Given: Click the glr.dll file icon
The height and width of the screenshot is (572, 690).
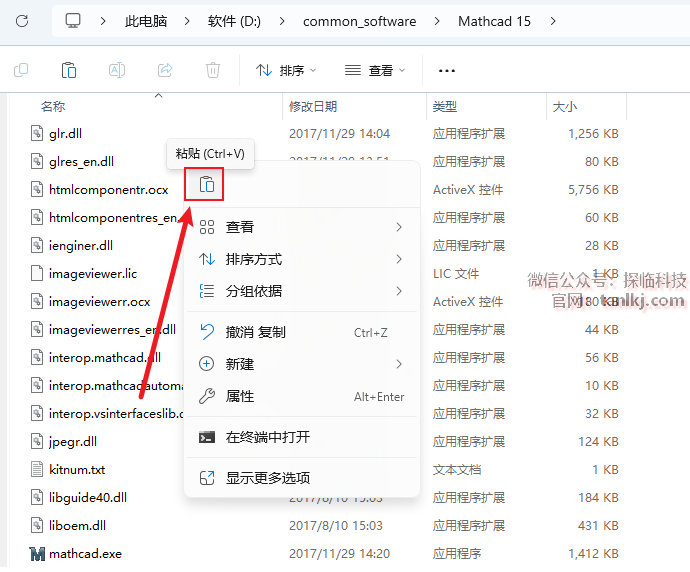Looking at the screenshot, I should 37,133.
